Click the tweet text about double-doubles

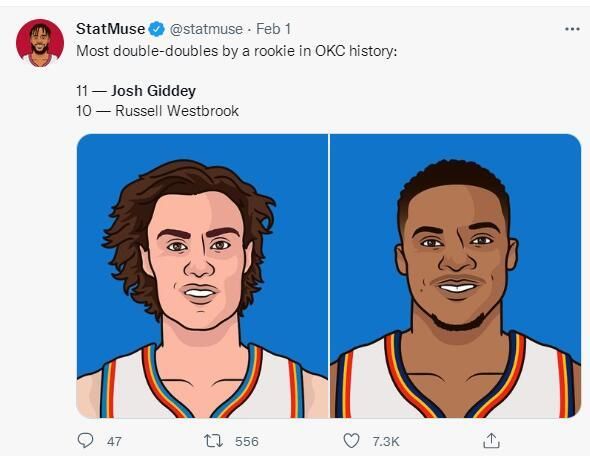click(x=237, y=51)
